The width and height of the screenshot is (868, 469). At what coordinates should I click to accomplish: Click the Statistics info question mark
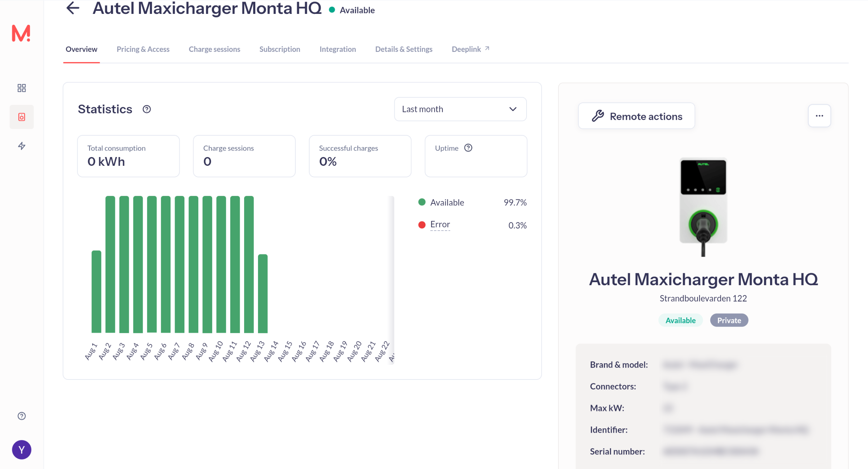click(x=146, y=109)
